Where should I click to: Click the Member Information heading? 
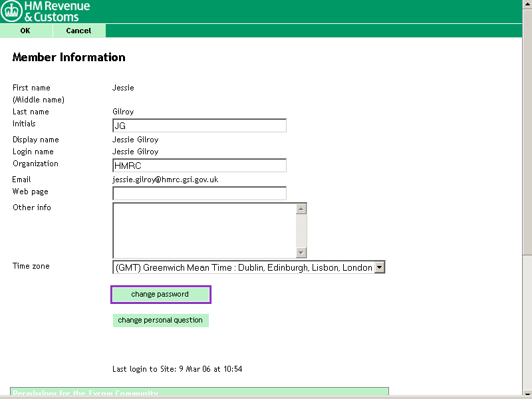click(x=69, y=57)
